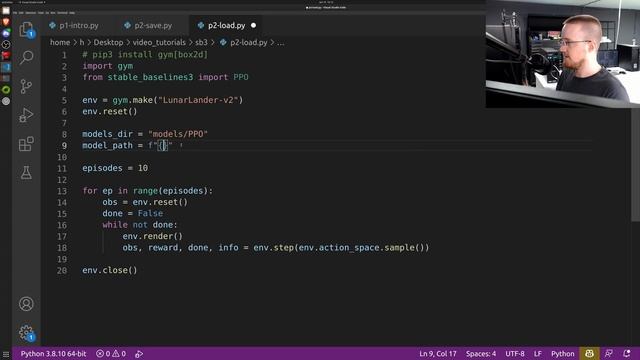Click the "models/PPO" string on line 8
The image size is (640, 360).
pyautogui.click(x=178, y=134)
